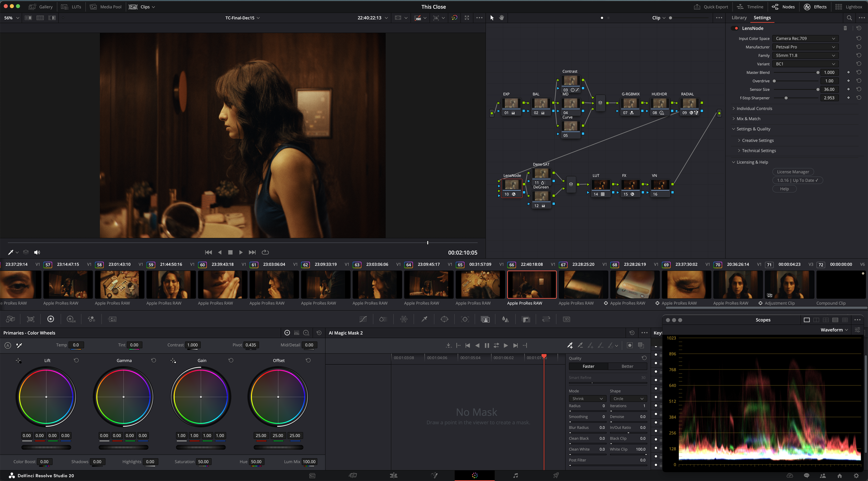Open the Power Window palette icon

[444, 319]
